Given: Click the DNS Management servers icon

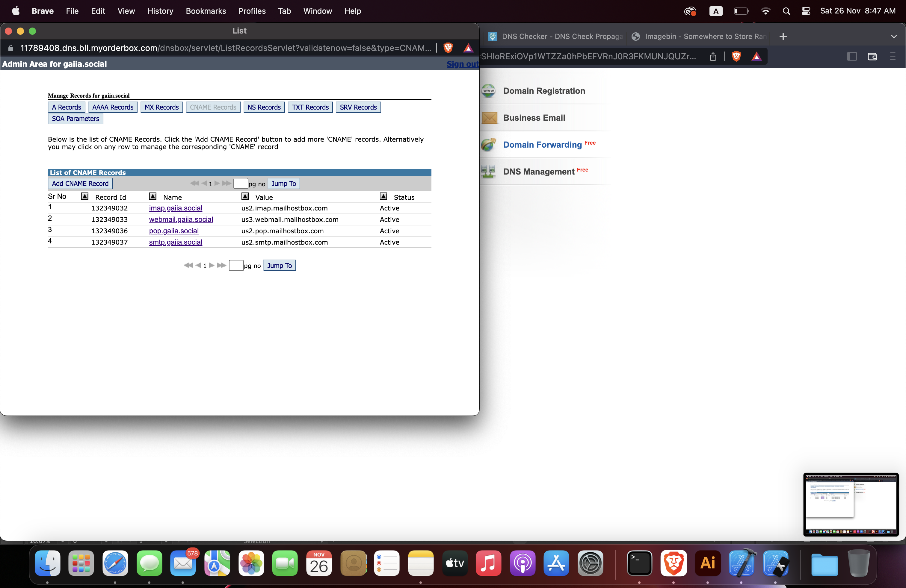Looking at the screenshot, I should click(488, 172).
